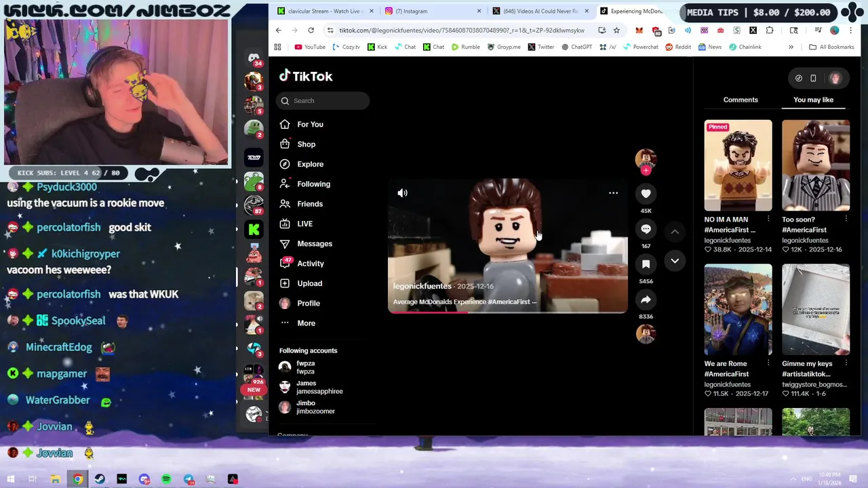Open the Too soon? video thumbnail

click(x=815, y=165)
